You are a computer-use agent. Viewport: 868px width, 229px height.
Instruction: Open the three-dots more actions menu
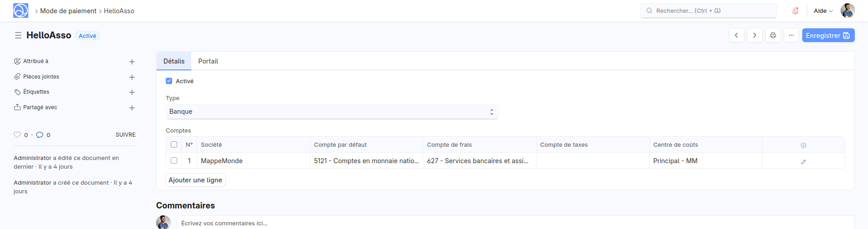click(791, 35)
